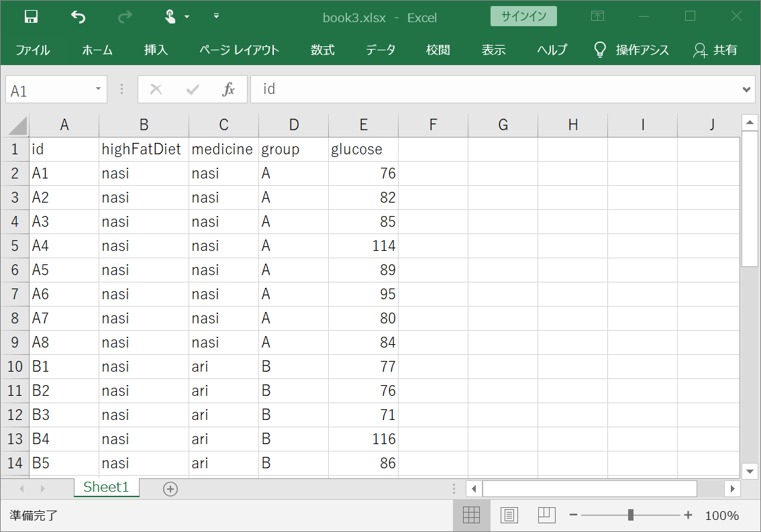
Task: Click the Save icon in quick access toolbar
Action: click(x=31, y=17)
